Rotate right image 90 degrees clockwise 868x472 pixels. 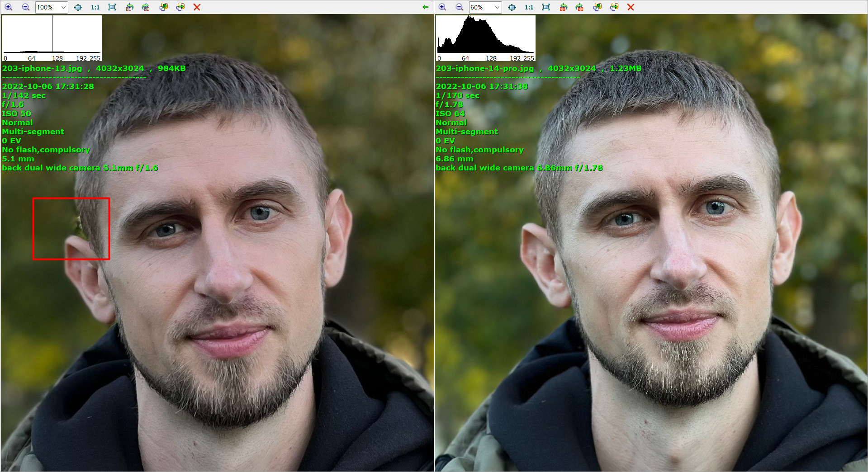[x=579, y=7]
